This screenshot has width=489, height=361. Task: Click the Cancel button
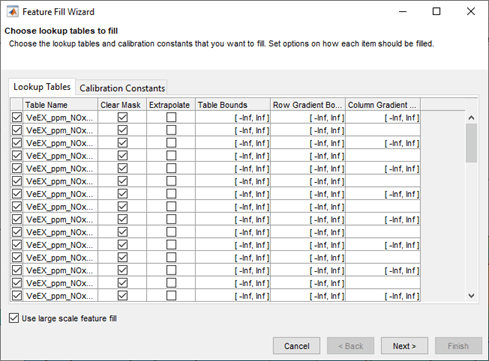point(297,346)
